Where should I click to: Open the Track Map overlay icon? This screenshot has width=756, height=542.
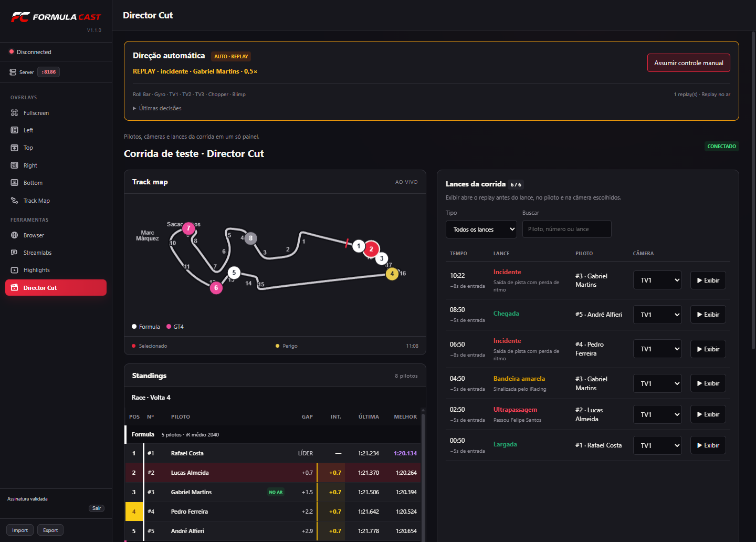click(14, 201)
